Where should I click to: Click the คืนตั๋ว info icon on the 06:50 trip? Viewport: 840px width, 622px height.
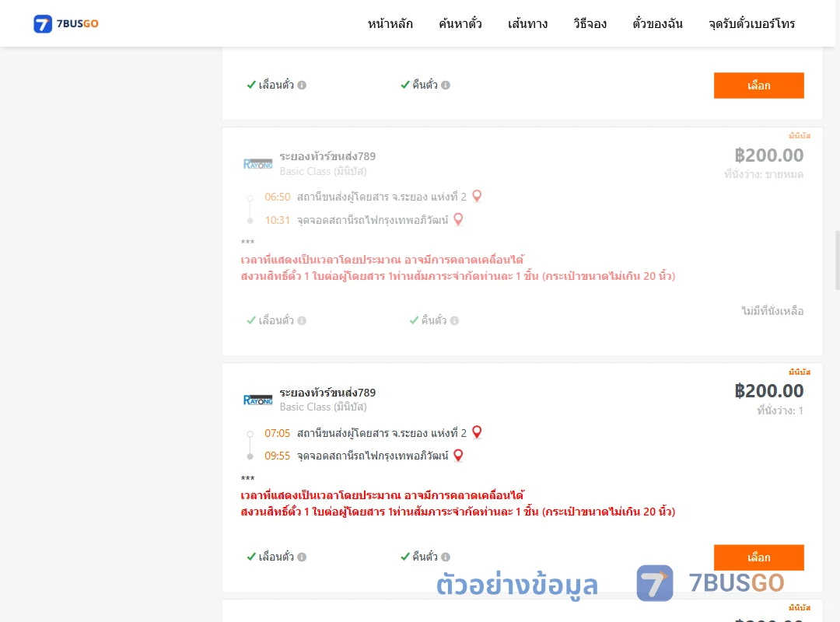pyautogui.click(x=454, y=321)
